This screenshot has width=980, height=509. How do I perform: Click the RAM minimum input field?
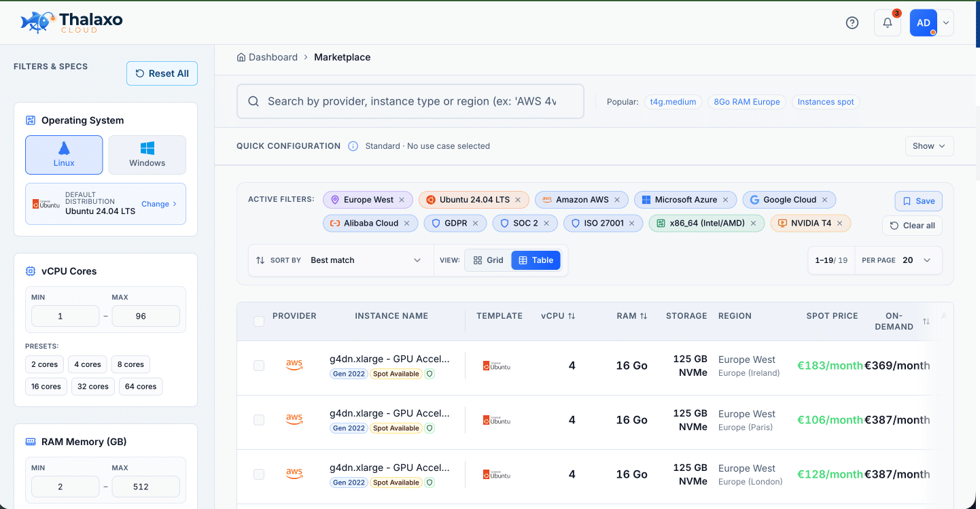click(65, 487)
